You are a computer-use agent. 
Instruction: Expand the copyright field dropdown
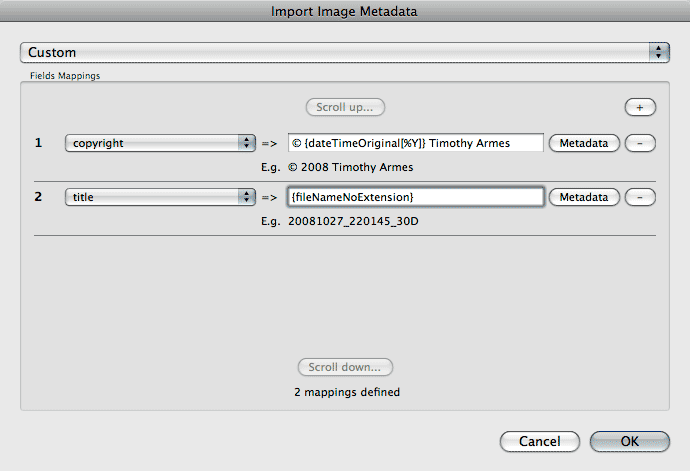[x=160, y=143]
